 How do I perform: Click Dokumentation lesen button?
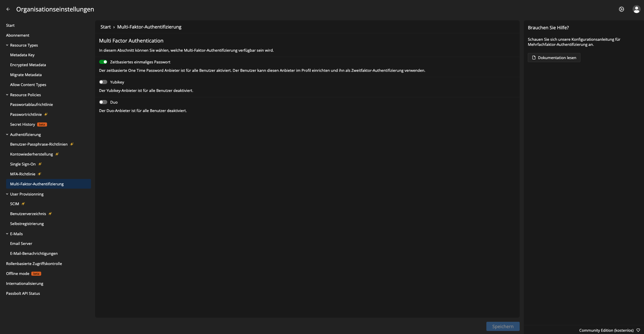tap(554, 58)
